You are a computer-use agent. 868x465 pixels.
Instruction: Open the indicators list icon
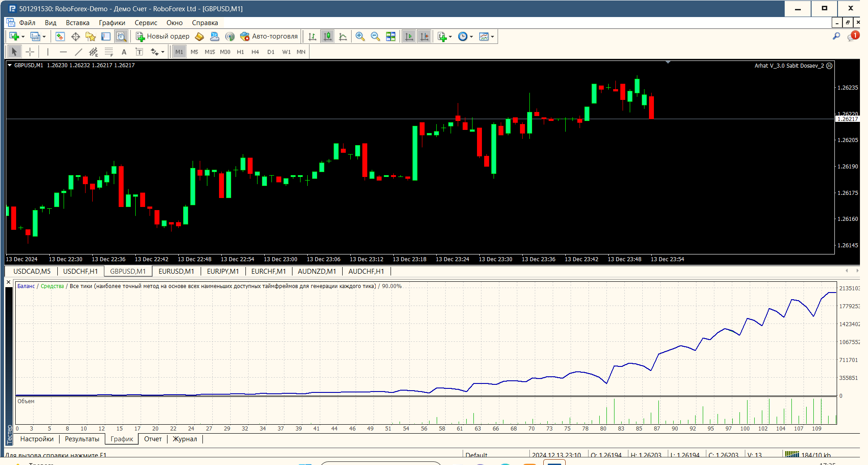click(442, 36)
